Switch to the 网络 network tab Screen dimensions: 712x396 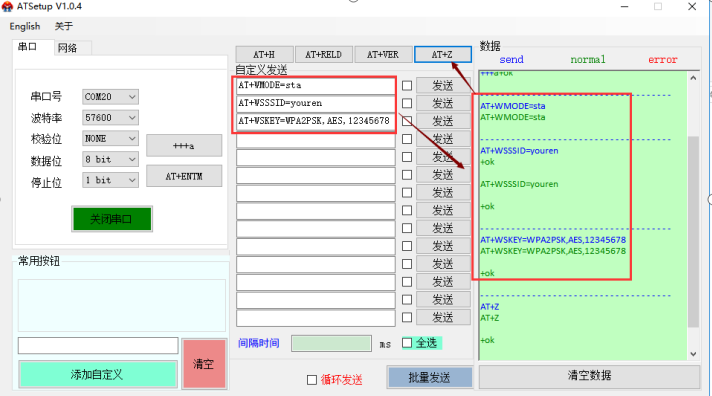pos(68,48)
